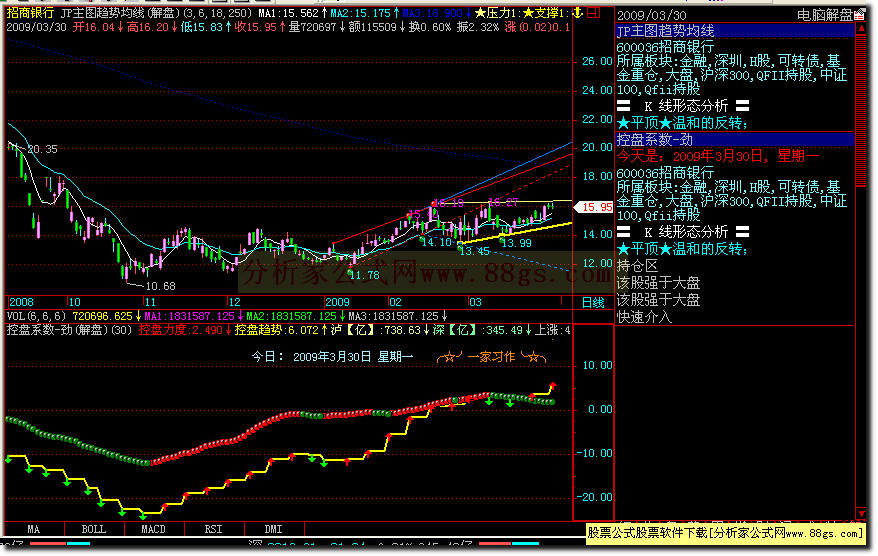The width and height of the screenshot is (878, 556).
Task: Click the 持仓区 text in side panel
Action: pyautogui.click(x=637, y=266)
